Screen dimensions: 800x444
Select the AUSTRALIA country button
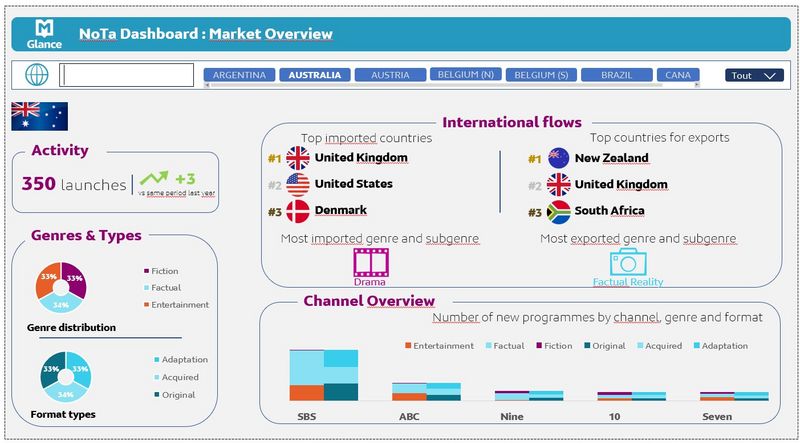315,75
